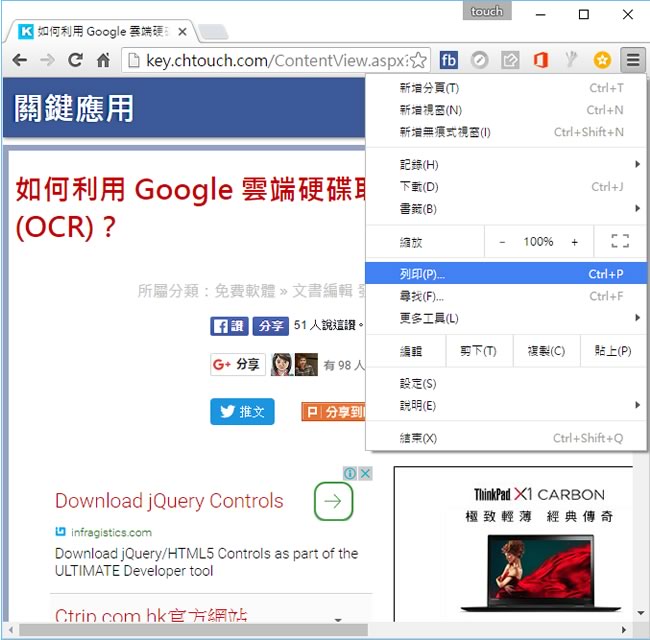Click the orange 分享到 plurk button
The width and height of the screenshot is (650, 640).
[334, 412]
